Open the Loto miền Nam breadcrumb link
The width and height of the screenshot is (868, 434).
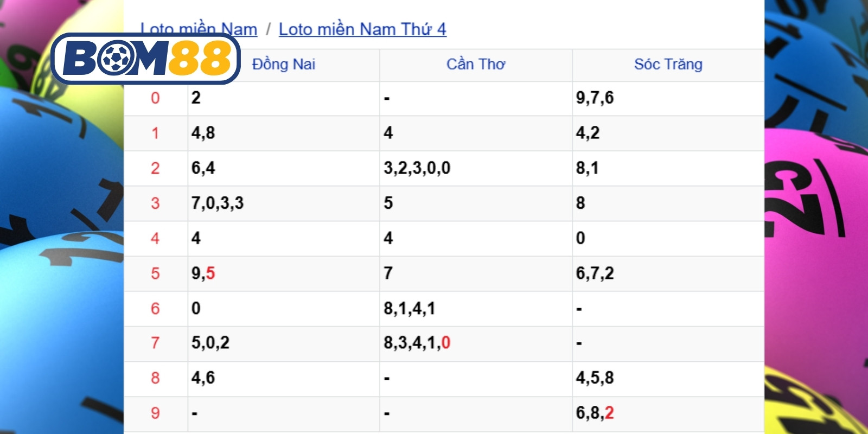pos(199,29)
